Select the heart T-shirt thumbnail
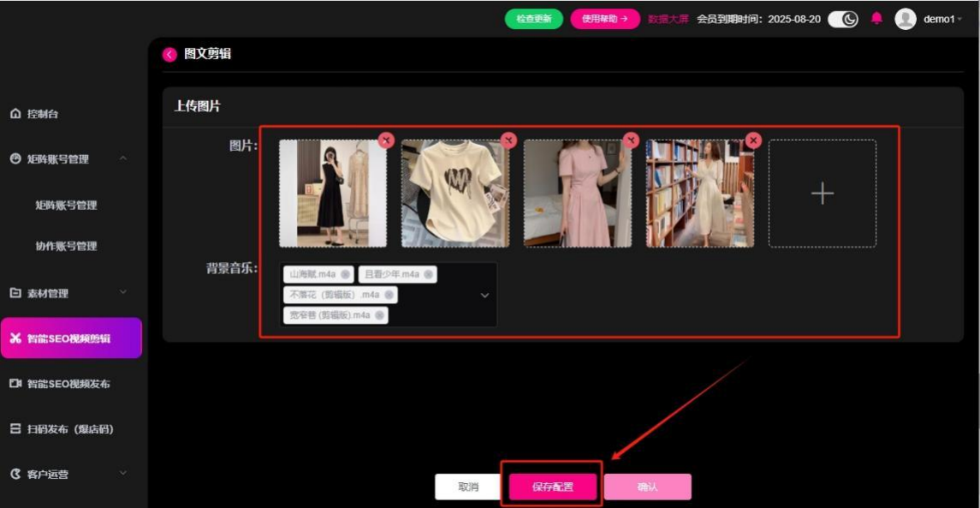 coord(454,195)
